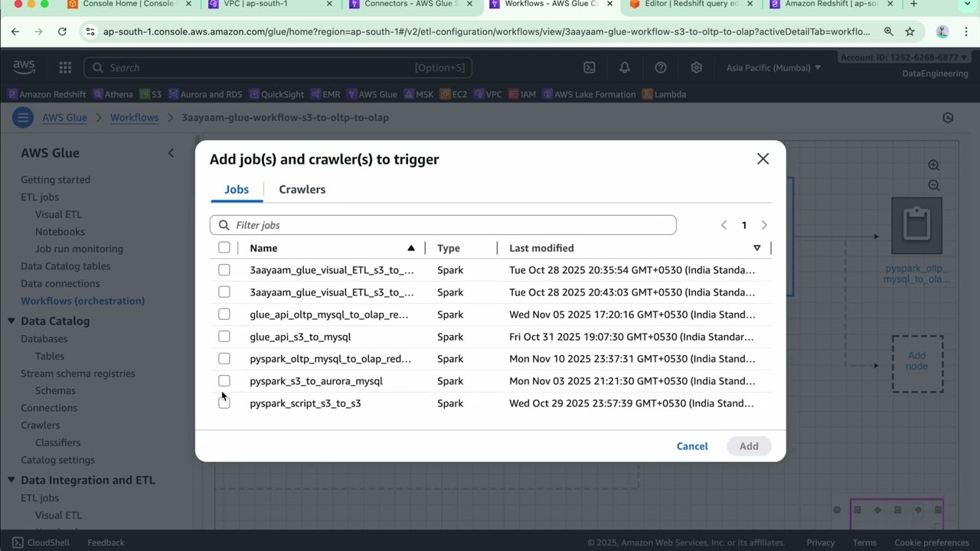The width and height of the screenshot is (980, 551).
Task: Collapse the AWS Glue side panel
Action: (171, 153)
